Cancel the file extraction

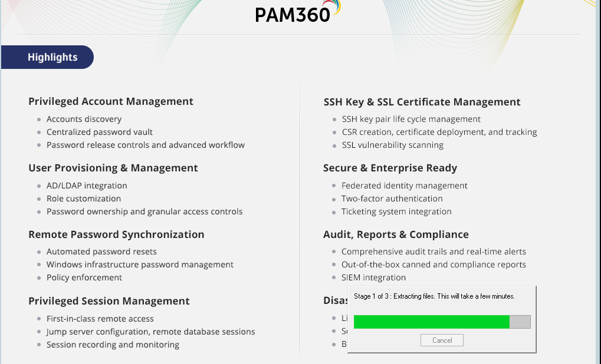[x=442, y=340]
